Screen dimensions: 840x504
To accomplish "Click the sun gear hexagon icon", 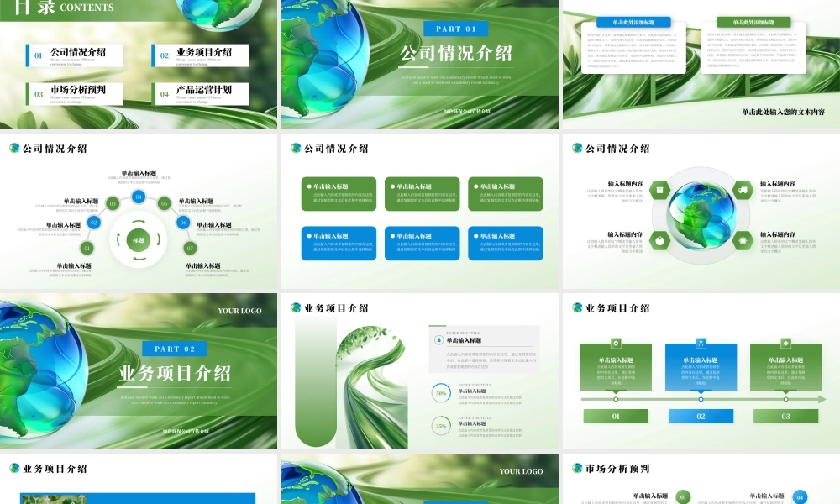I will point(743,241).
